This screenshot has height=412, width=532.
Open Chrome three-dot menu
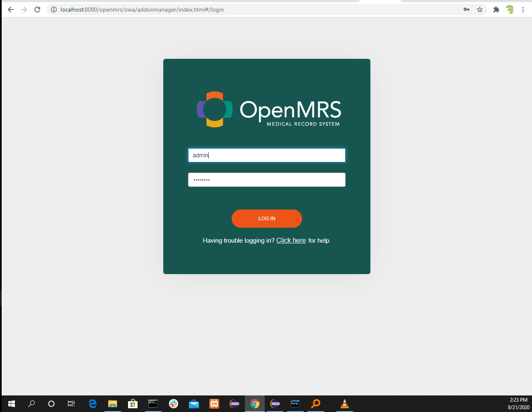(523, 10)
